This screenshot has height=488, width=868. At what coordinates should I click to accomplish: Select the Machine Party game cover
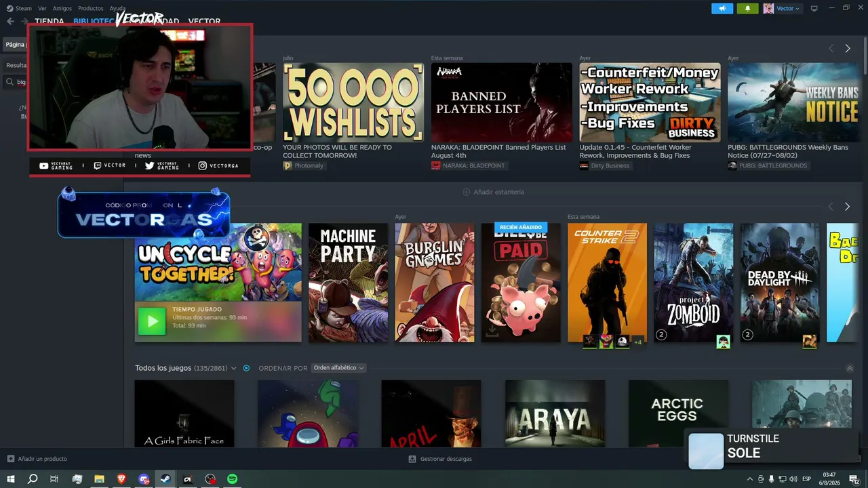pos(349,283)
